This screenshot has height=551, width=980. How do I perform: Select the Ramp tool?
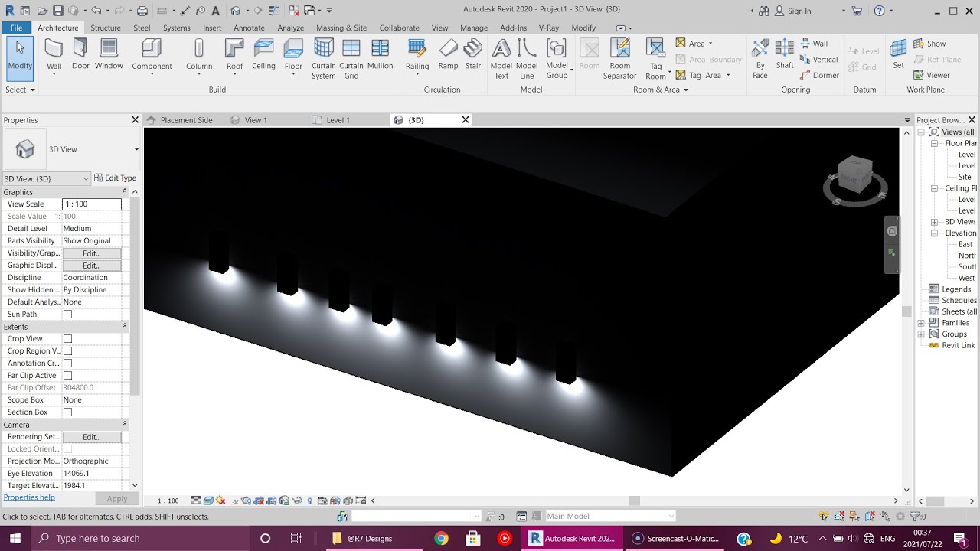(448, 54)
